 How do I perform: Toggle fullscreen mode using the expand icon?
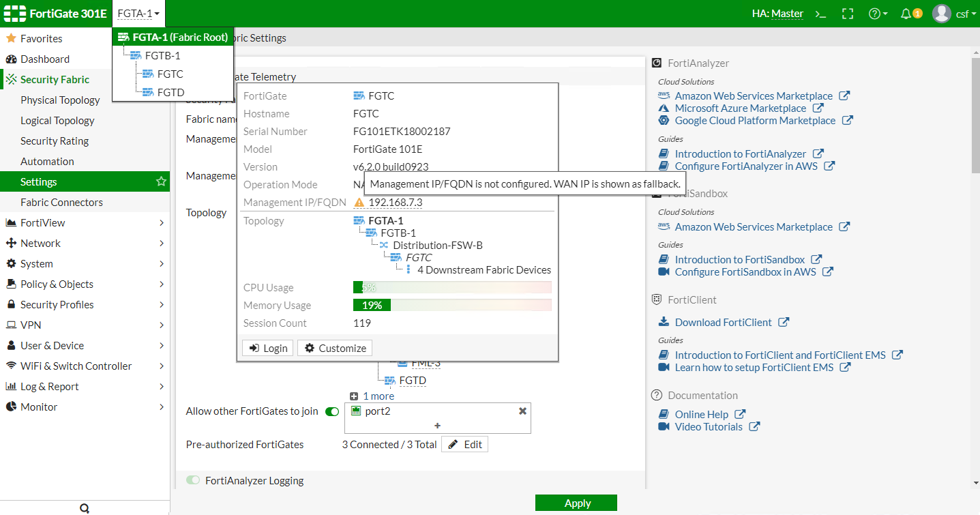coord(847,13)
